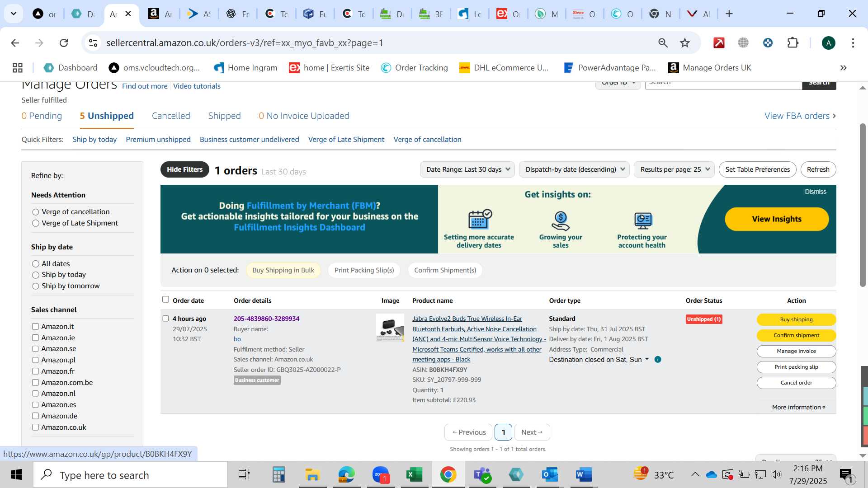Open Date Range Last 30 days dropdown
This screenshot has width=868, height=488.
(467, 169)
